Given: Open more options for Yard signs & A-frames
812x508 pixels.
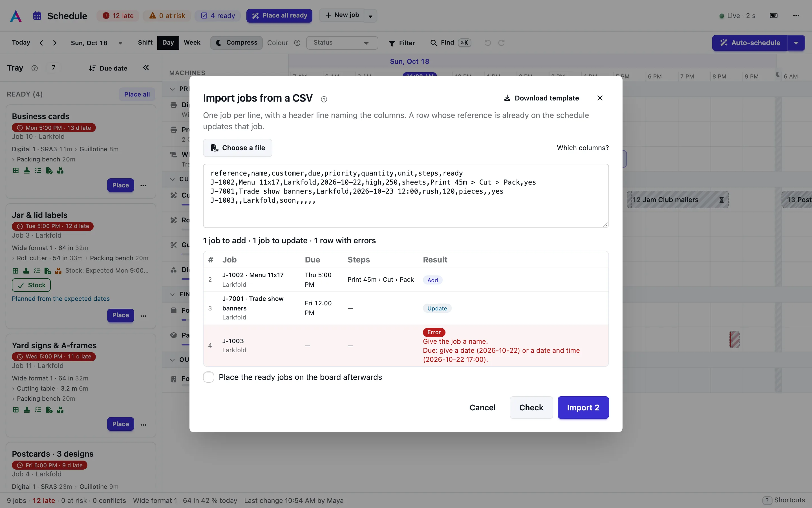Looking at the screenshot, I should 143,425.
